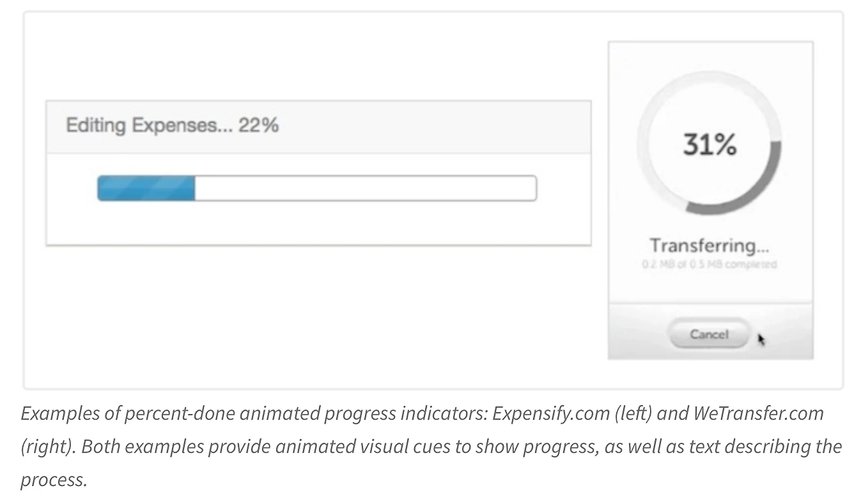The height and width of the screenshot is (504, 854).
Task: Select the 31% percentage label
Action: click(709, 145)
